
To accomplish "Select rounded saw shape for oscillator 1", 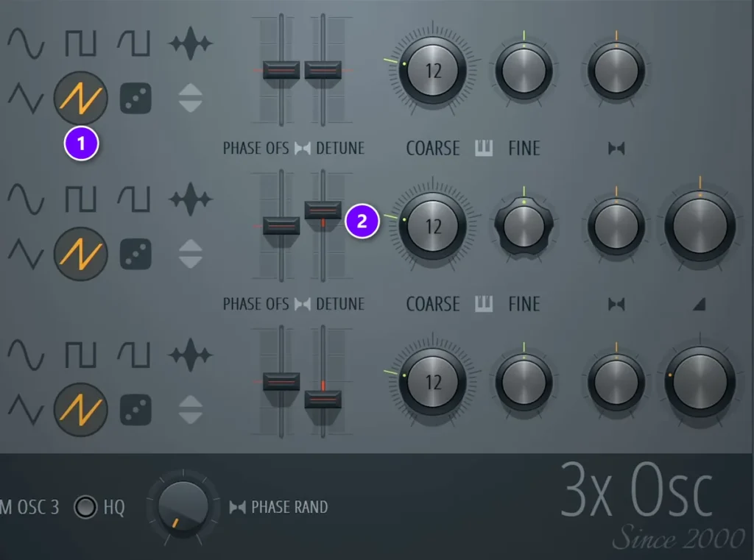I will pyautogui.click(x=134, y=43).
